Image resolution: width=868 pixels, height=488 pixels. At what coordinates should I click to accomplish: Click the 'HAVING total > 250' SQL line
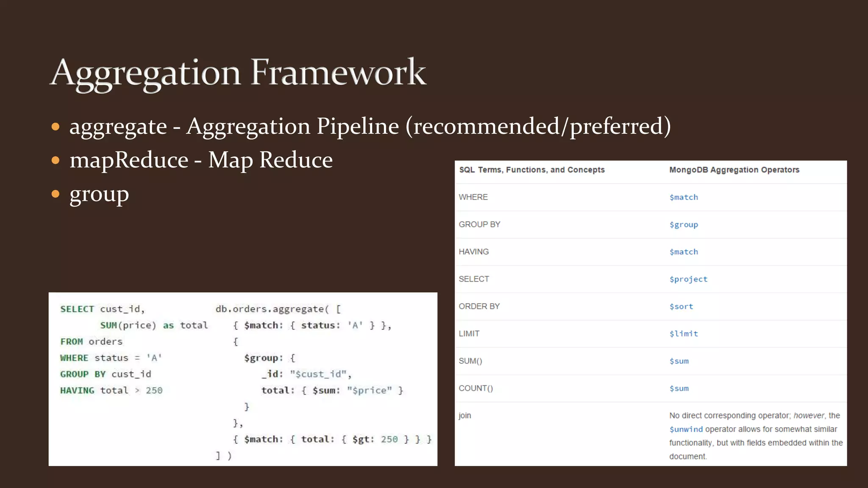point(111,391)
